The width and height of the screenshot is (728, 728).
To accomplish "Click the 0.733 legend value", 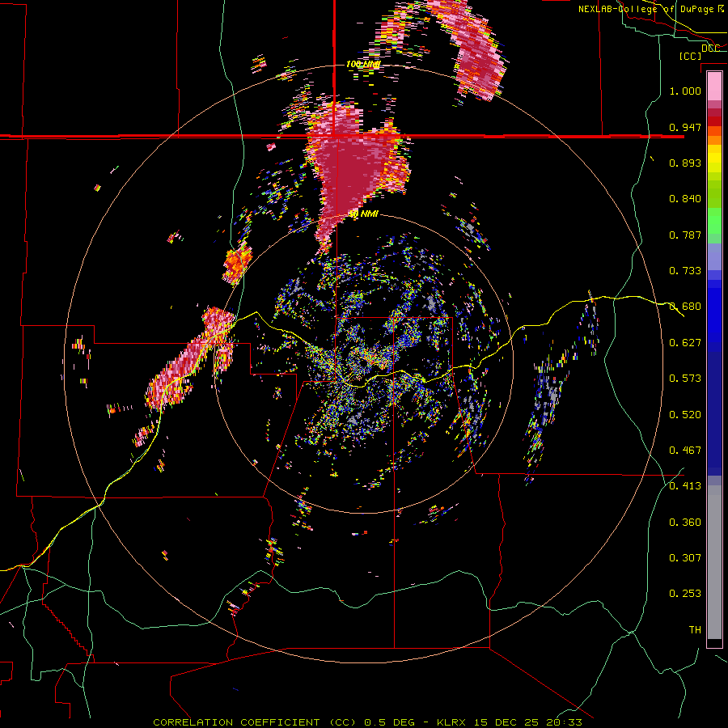I will point(685,271).
